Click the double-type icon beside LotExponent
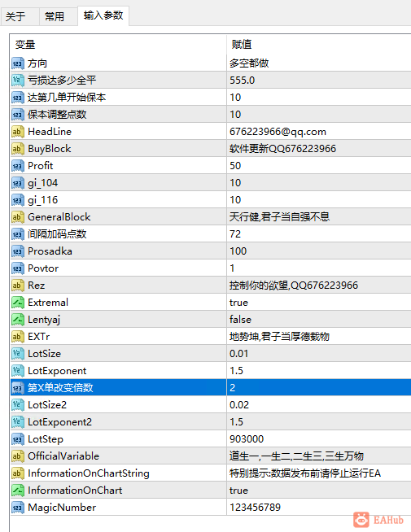Image resolution: width=411 pixels, height=532 pixels. coord(18,370)
